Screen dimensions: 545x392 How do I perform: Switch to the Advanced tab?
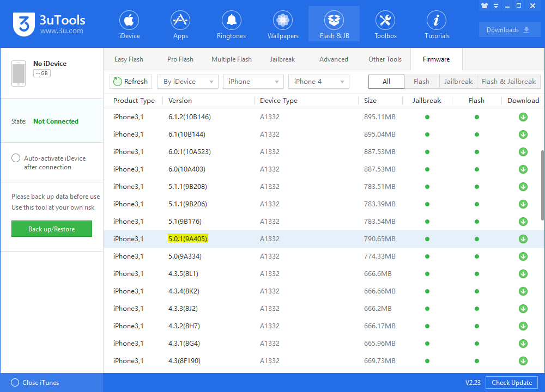click(x=334, y=59)
